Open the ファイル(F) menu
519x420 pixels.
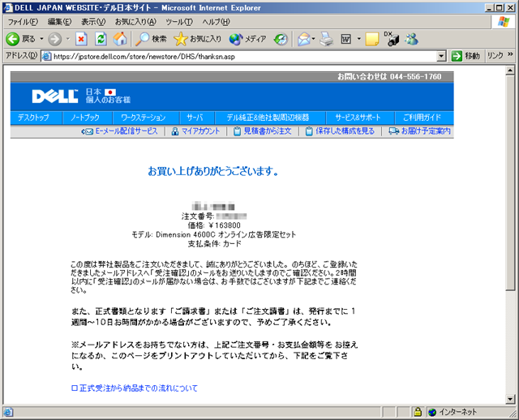(x=23, y=22)
